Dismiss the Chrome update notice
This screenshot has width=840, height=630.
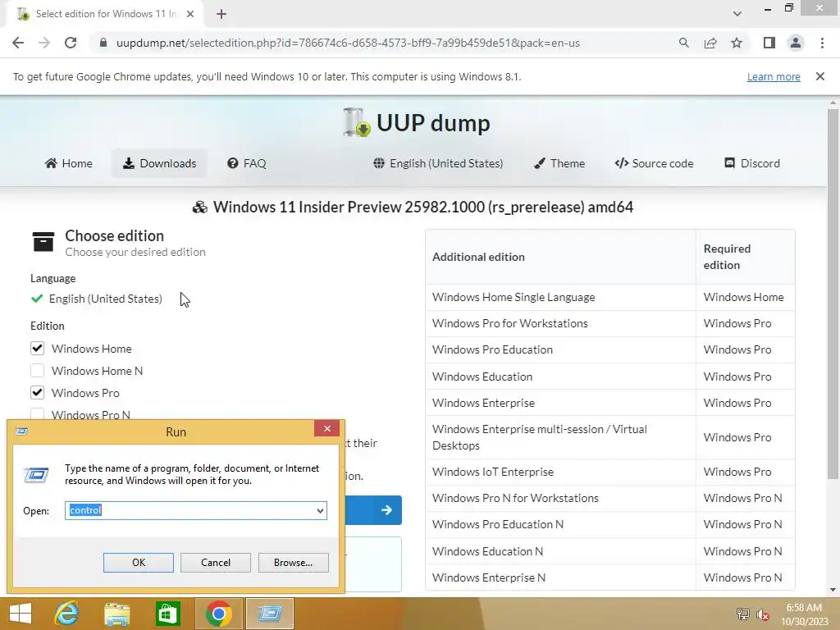pyautogui.click(x=819, y=76)
